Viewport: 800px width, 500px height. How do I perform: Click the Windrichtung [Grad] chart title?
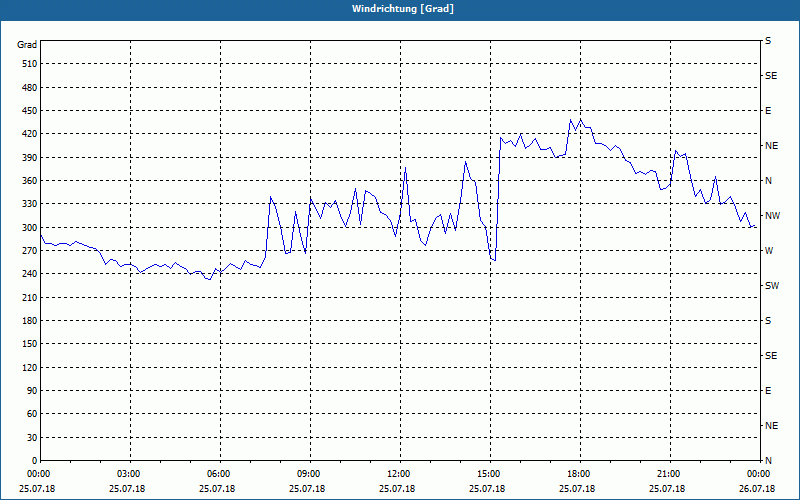pos(403,9)
